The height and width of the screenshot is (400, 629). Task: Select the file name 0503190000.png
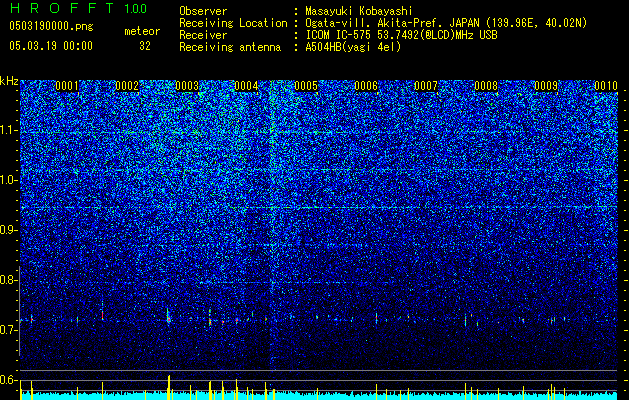pyautogui.click(x=51, y=27)
